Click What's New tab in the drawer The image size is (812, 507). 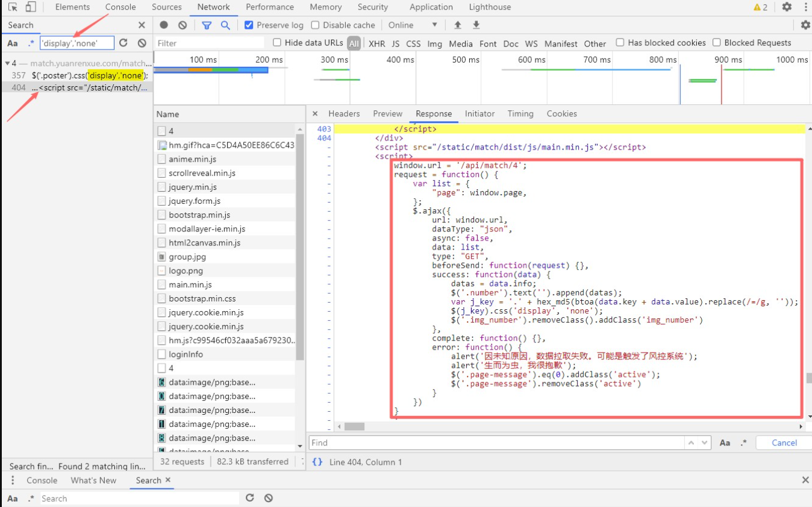point(93,480)
